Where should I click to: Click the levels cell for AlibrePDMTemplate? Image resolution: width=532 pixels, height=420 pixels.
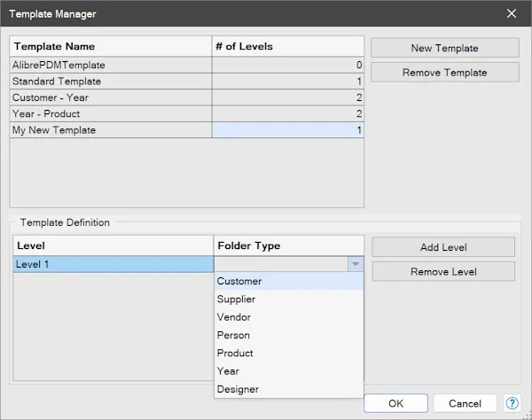tap(288, 65)
